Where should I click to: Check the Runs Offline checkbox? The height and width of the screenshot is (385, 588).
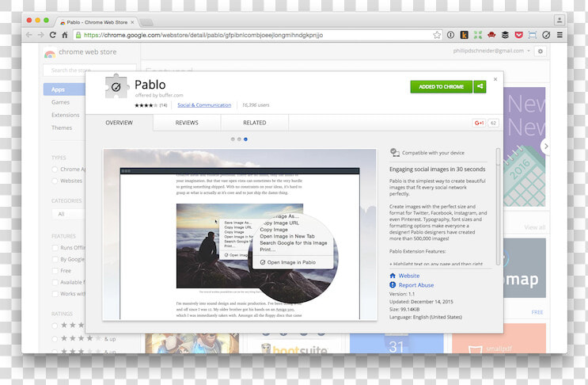(55, 248)
